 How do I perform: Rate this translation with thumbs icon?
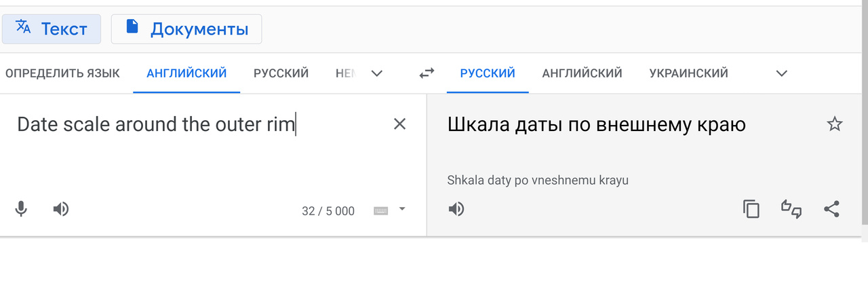[x=791, y=209]
